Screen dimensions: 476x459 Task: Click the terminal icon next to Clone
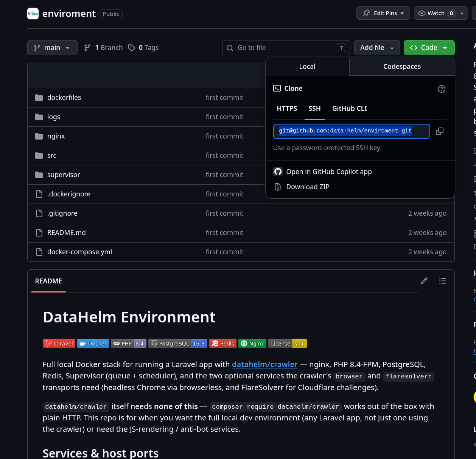277,89
